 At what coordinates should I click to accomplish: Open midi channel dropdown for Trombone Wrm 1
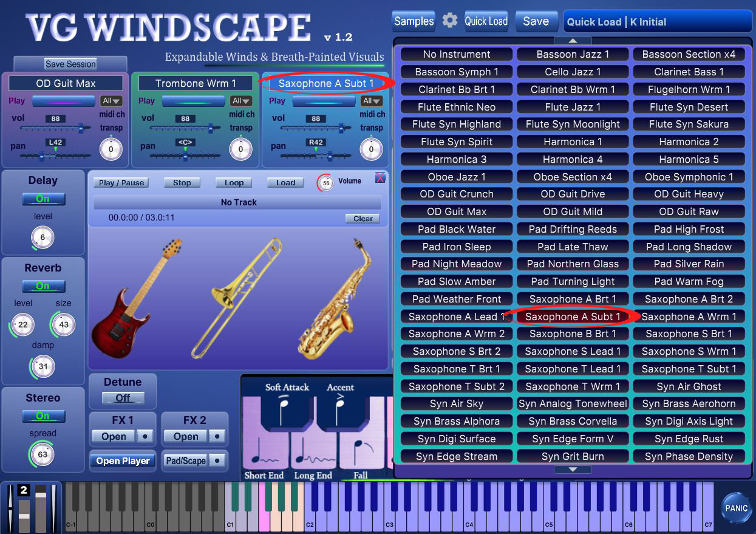[242, 101]
